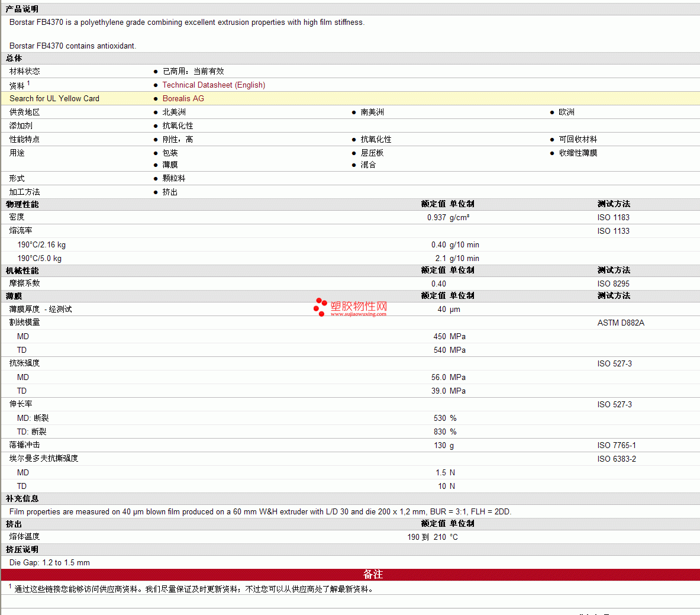Select the 机械性能 section header
This screenshot has width=700, height=615.
(x=22, y=271)
